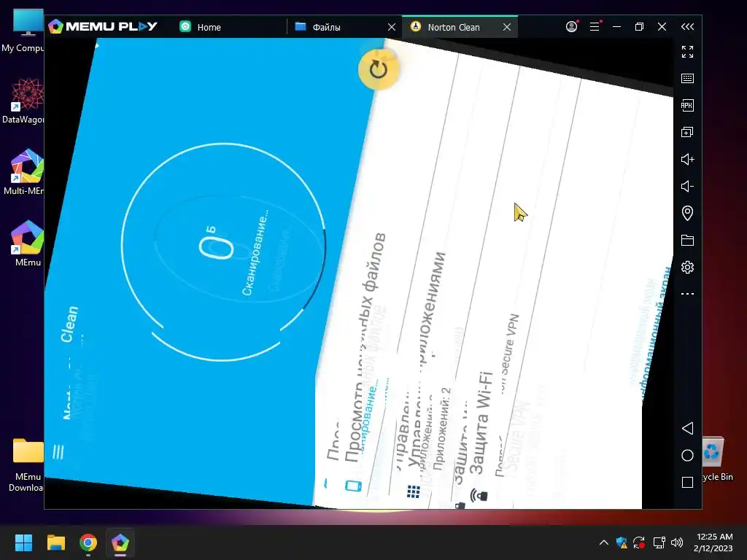Increase volume using speaker plus icon
The height and width of the screenshot is (560, 747).
pyautogui.click(x=687, y=159)
